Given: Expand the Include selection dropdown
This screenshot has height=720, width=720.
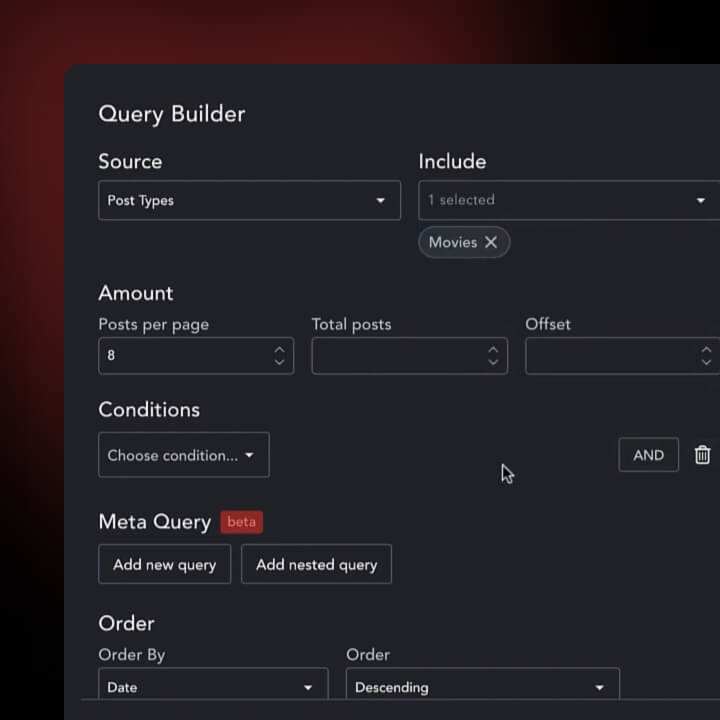Looking at the screenshot, I should [x=568, y=200].
